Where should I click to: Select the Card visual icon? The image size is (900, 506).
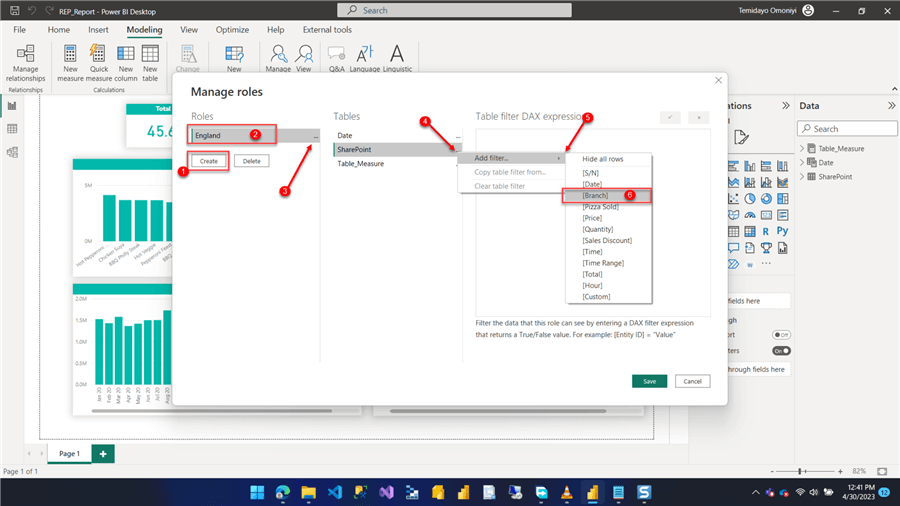click(766, 215)
